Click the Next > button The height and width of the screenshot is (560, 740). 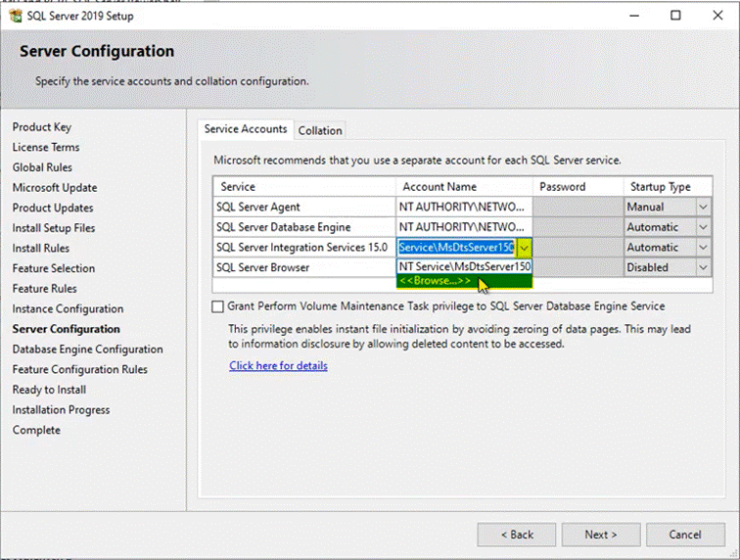click(601, 535)
